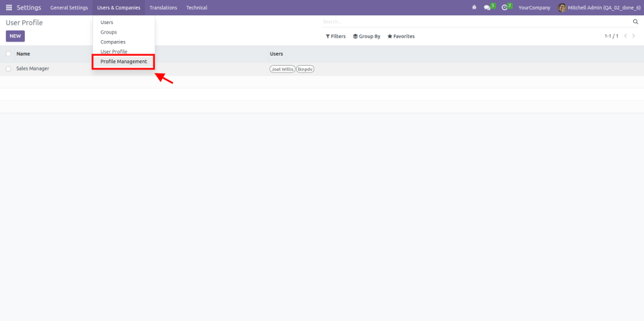This screenshot has width=644, height=321.
Task: Expand the Group By dropdown
Action: tap(367, 36)
